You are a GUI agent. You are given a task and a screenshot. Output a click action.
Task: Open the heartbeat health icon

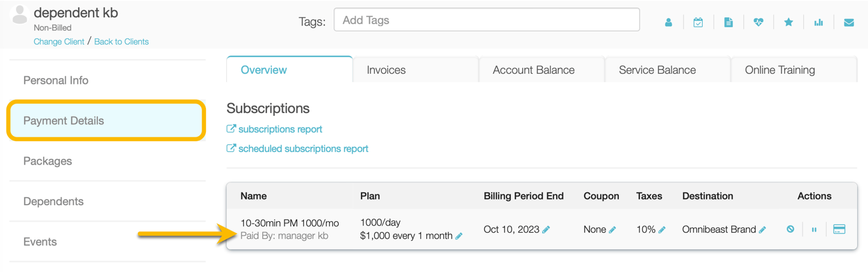coord(758,22)
